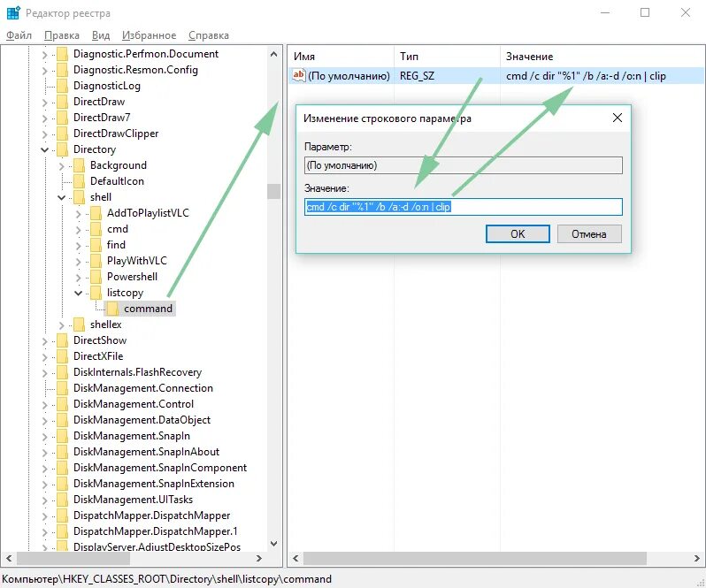Click the tree pane horizontal scroll-right arrow
The height and width of the screenshot is (588, 706).
[x=259, y=558]
